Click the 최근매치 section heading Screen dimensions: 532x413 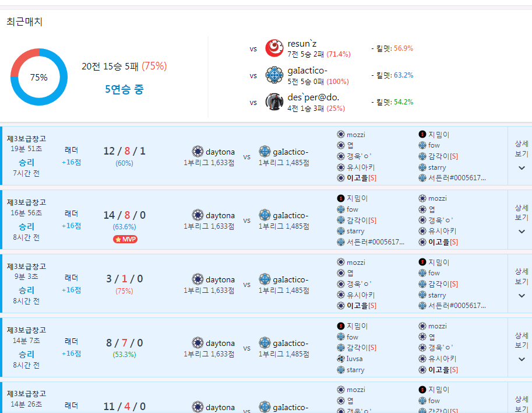[x=24, y=22]
